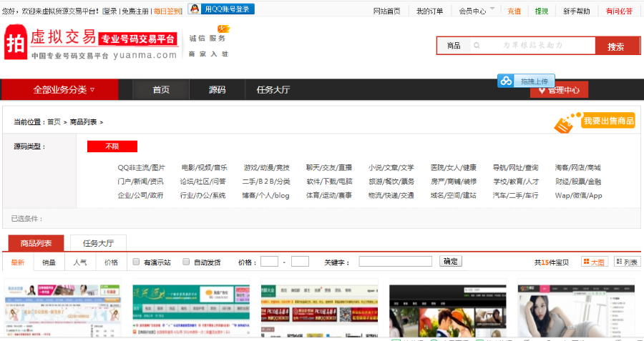Click the magnifier icon in search box
The width and height of the screenshot is (644, 341).
477,46
